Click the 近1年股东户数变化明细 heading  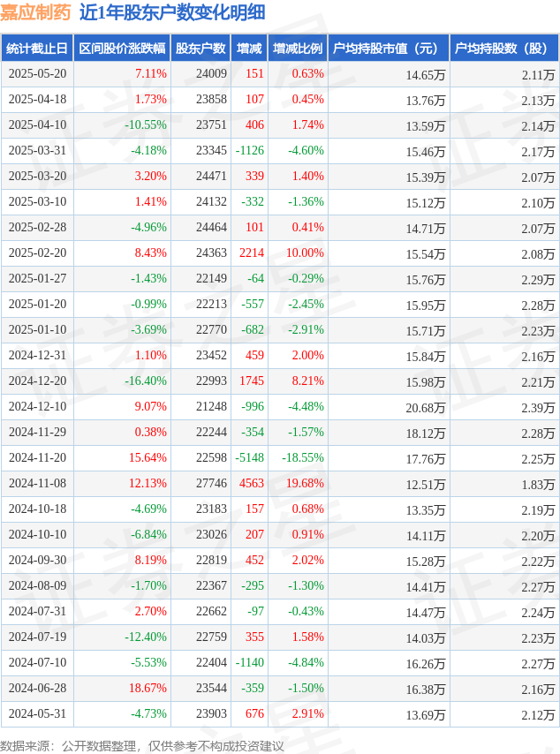coord(172,12)
